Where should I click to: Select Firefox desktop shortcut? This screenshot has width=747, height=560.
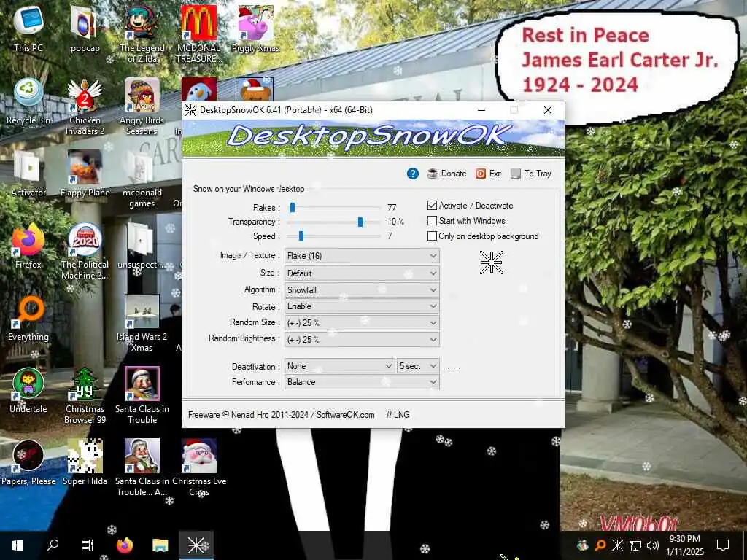[x=28, y=246]
